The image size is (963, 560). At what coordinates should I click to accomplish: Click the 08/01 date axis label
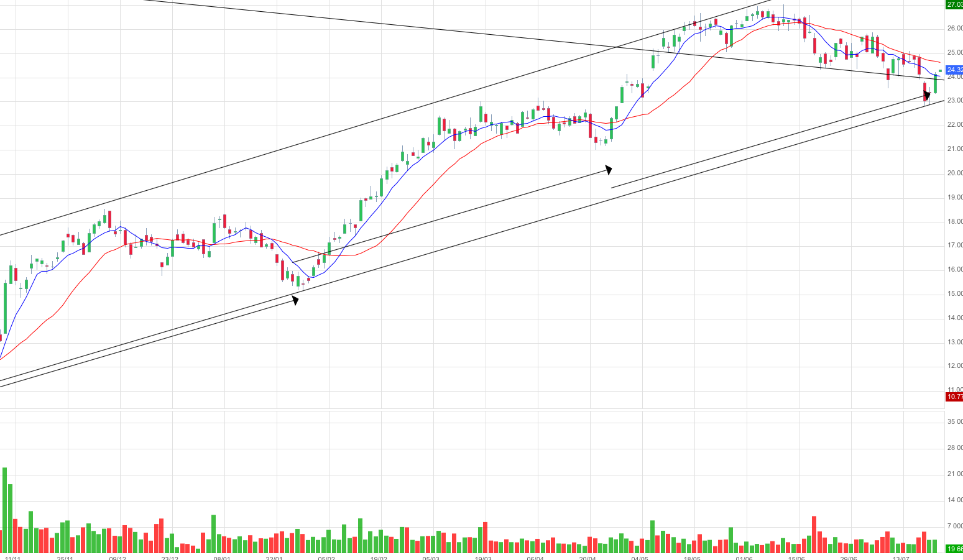[x=222, y=558]
